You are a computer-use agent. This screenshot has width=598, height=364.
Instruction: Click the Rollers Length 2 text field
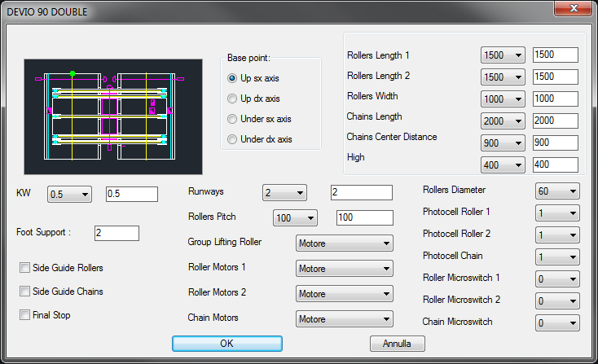(x=556, y=77)
